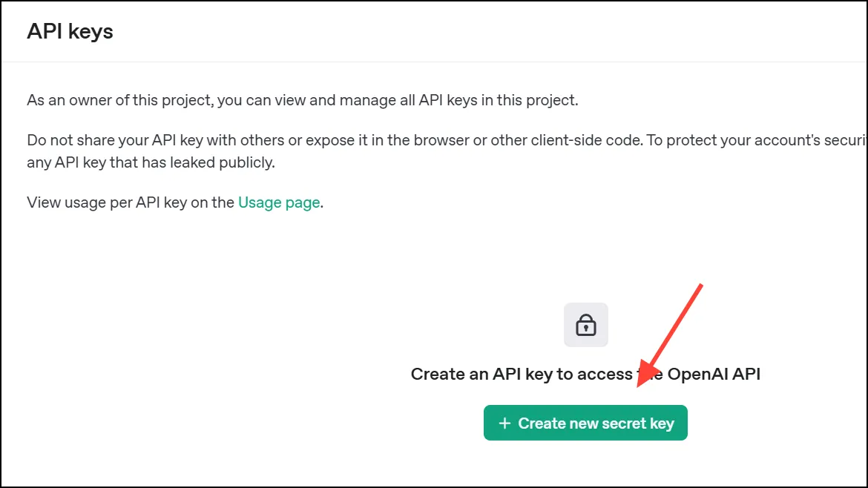This screenshot has height=488, width=868.
Task: Click the divider line below the API keys title
Action: pos(434,62)
